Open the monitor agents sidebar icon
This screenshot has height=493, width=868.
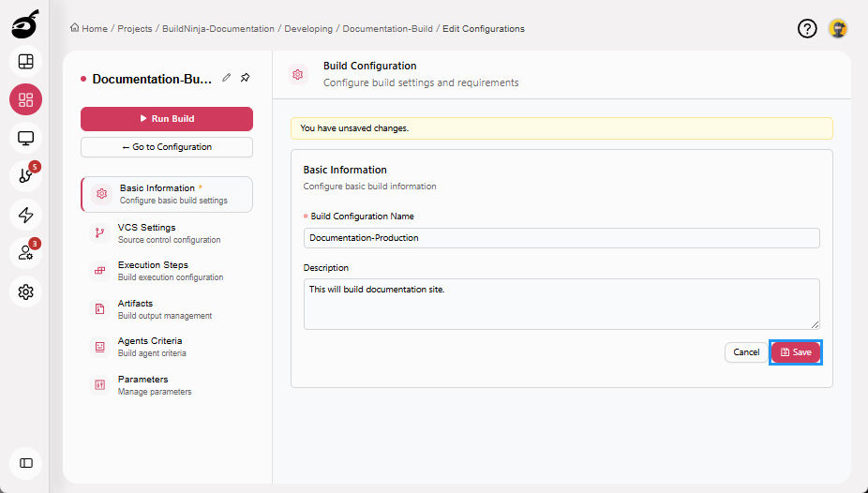tap(25, 138)
